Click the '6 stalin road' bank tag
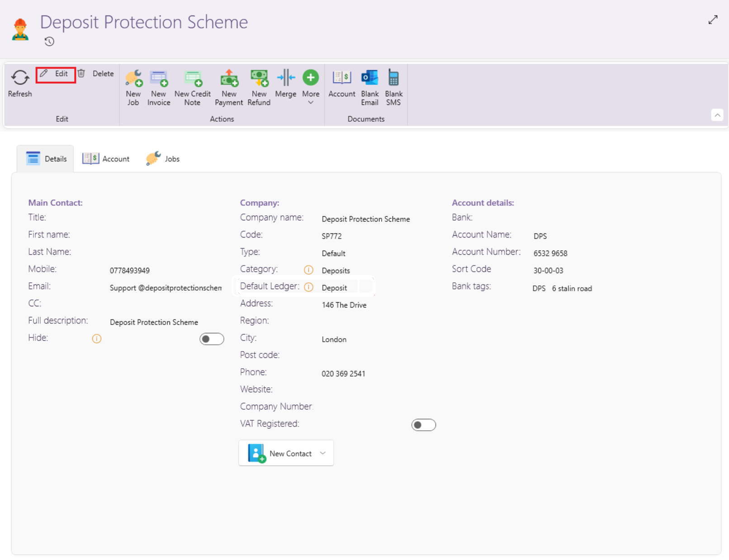This screenshot has width=729, height=560. click(x=572, y=289)
